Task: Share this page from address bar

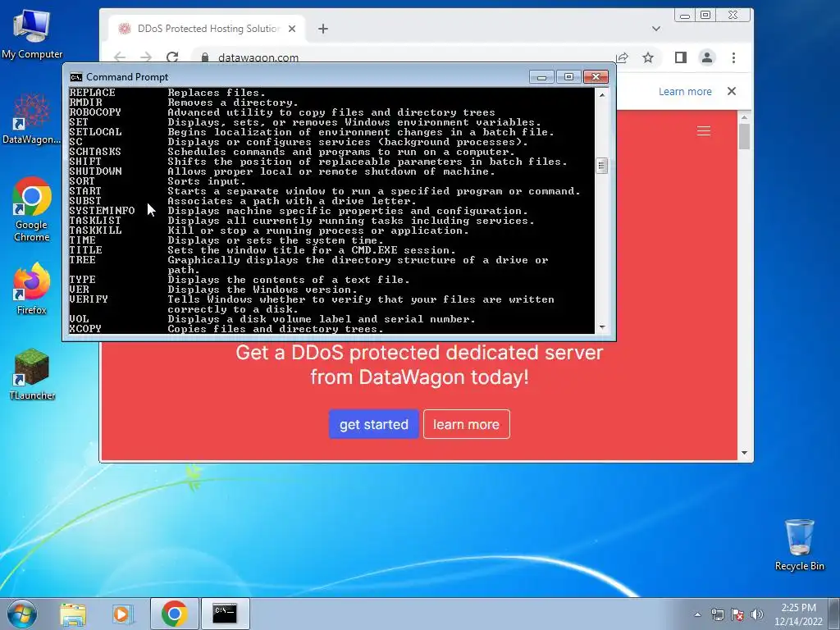Action: point(622,57)
